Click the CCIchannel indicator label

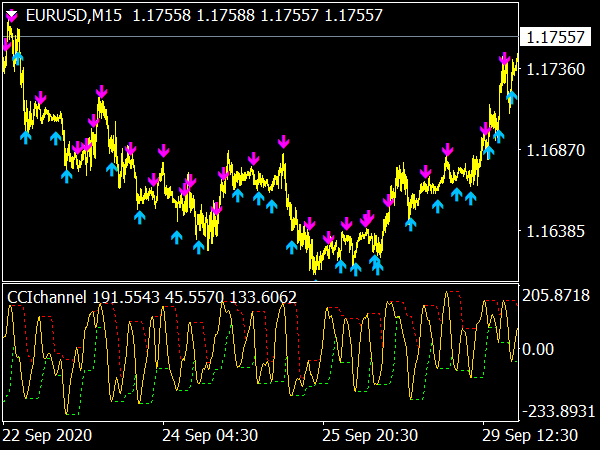(x=47, y=297)
